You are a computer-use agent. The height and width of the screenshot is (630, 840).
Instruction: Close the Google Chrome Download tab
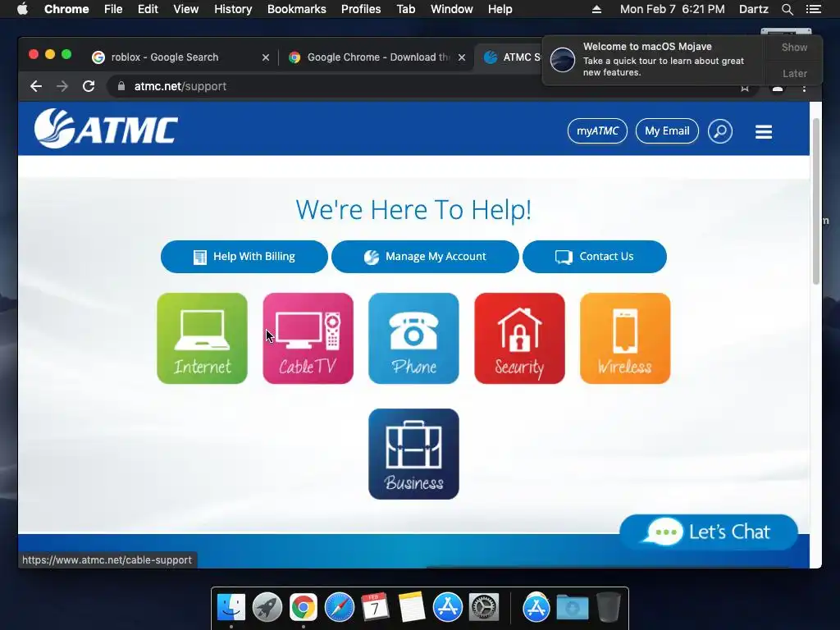(462, 57)
